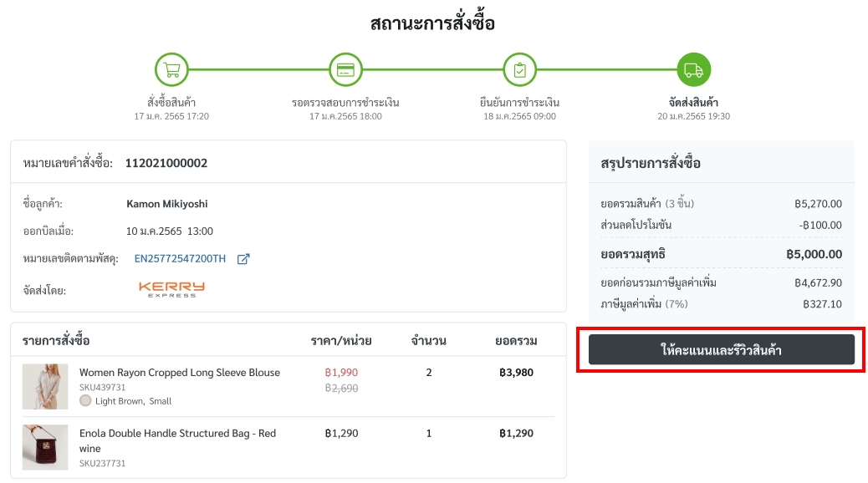This screenshot has width=868, height=483.
Task: Select the Light Brown color swatch
Action: tap(85, 400)
